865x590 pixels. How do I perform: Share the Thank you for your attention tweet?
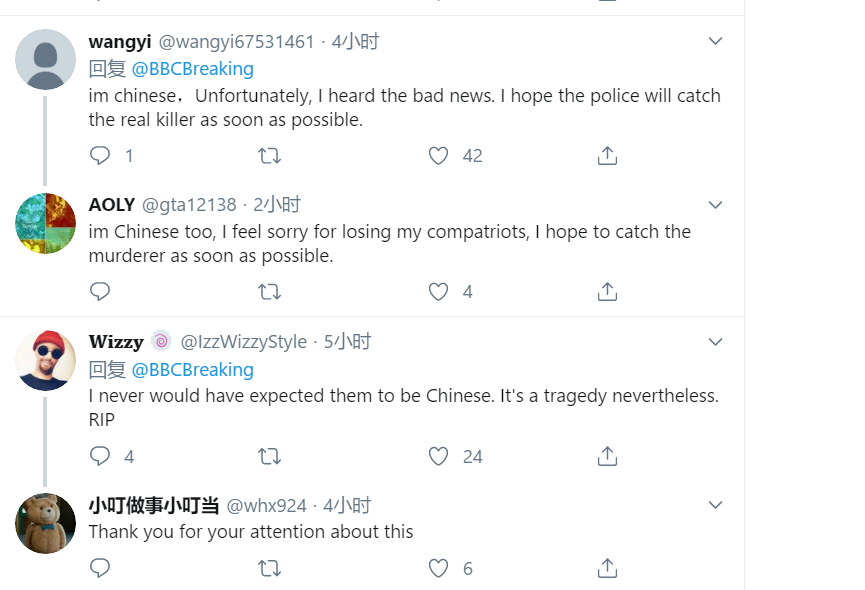[607, 568]
